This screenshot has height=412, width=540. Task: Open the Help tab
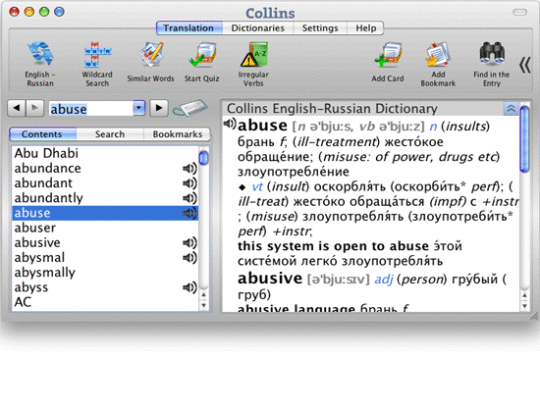(365, 28)
